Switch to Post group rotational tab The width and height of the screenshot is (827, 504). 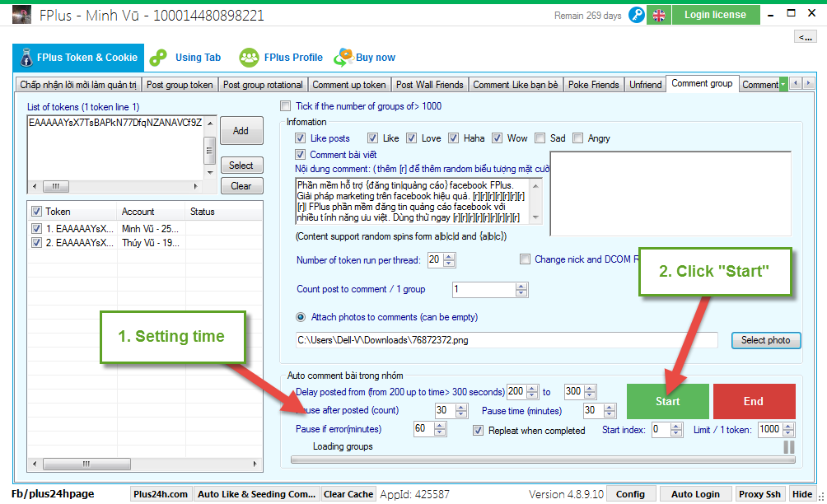pos(263,85)
